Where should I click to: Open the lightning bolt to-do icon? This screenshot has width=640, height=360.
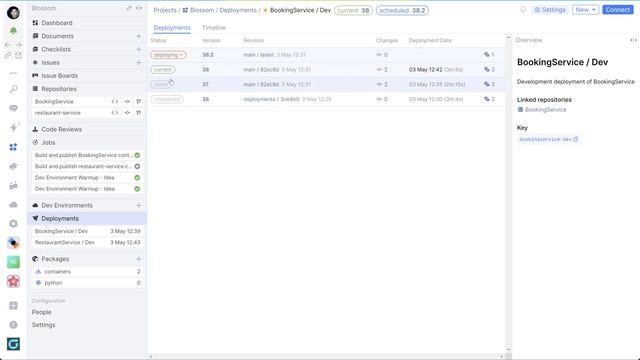[x=13, y=127]
